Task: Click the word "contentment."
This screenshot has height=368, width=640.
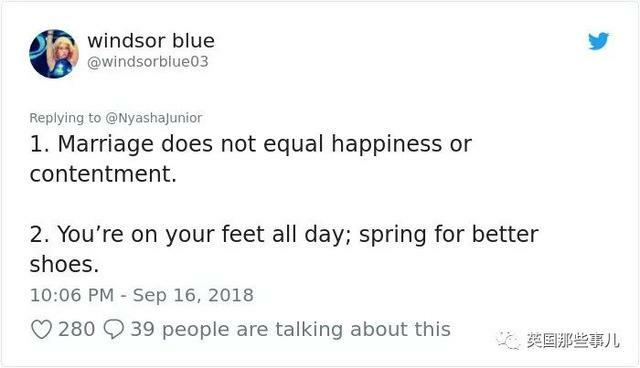Action: coord(103,174)
